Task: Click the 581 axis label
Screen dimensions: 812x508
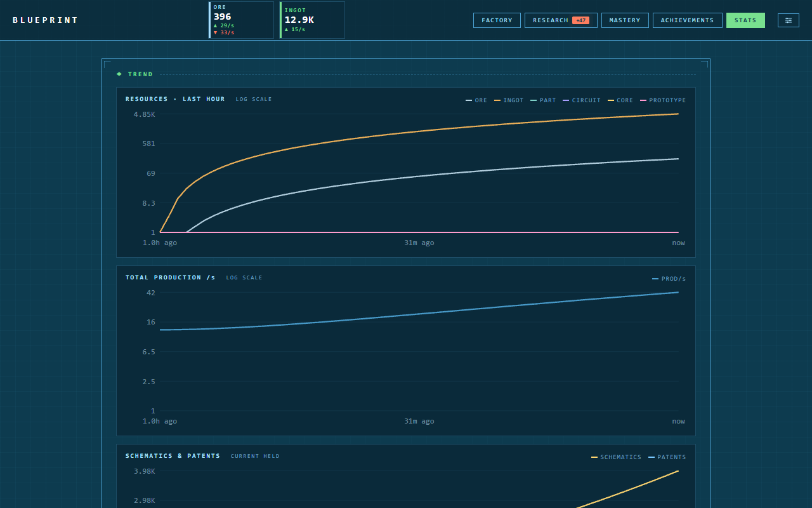Action: click(x=148, y=144)
